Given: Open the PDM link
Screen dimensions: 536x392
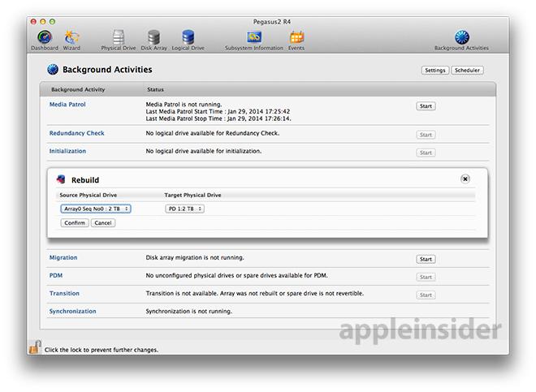Looking at the screenshot, I should 56,275.
